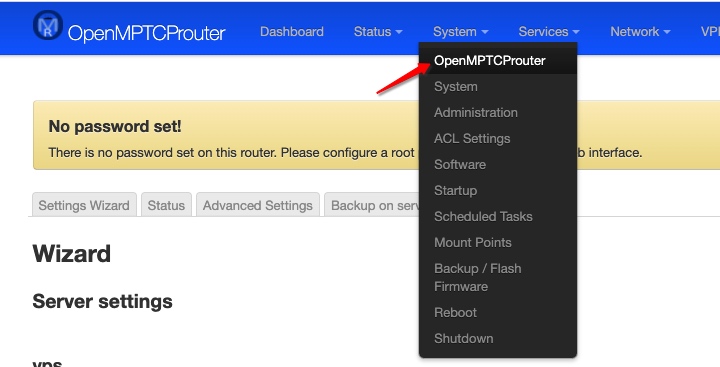Switch to Advanced Settings tab
Viewport: 720px width, 367px height.
(258, 205)
